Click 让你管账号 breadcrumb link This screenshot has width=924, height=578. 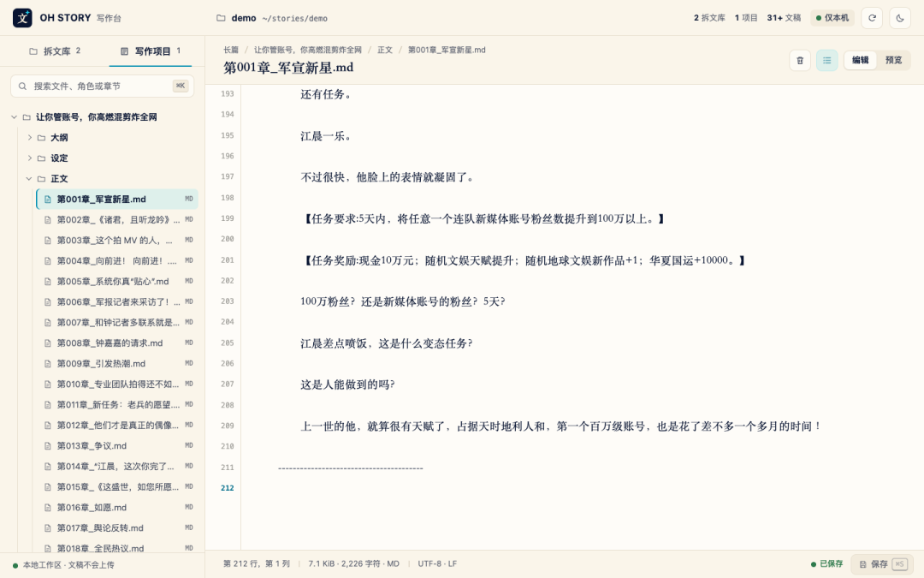(x=308, y=51)
